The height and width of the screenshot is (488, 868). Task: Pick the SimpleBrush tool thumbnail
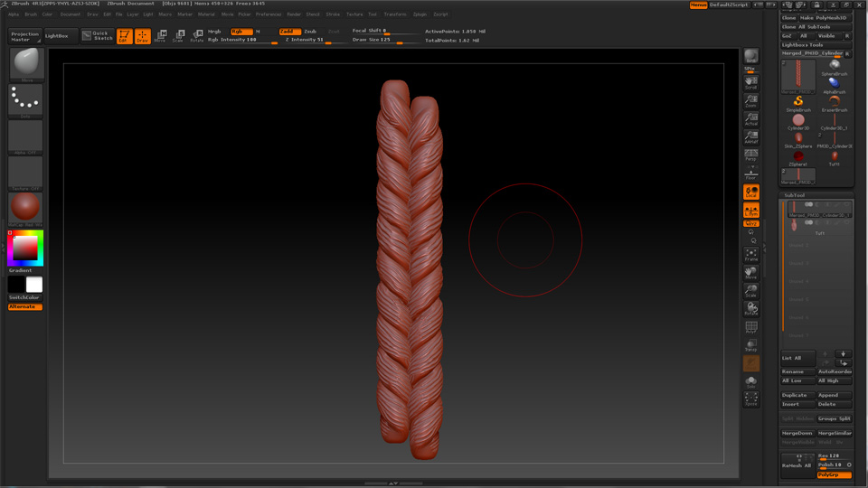tap(798, 103)
